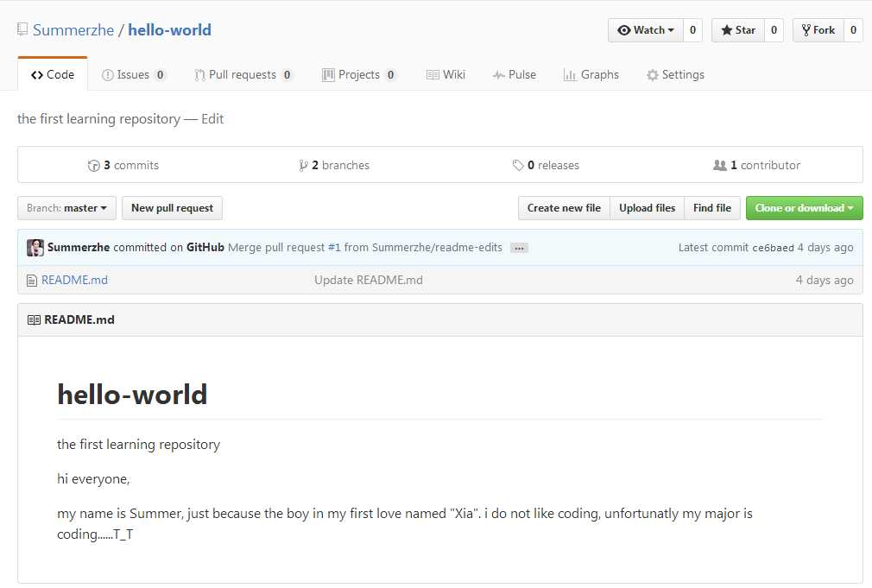Click the README.md panel header book icon

(34, 320)
